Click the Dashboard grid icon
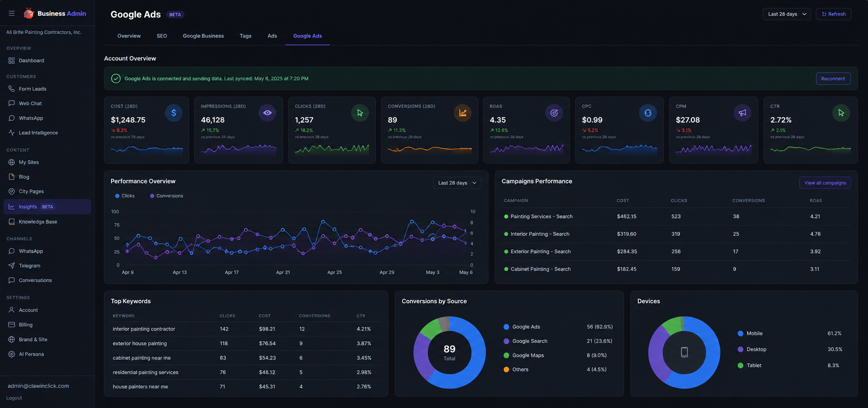 point(11,61)
